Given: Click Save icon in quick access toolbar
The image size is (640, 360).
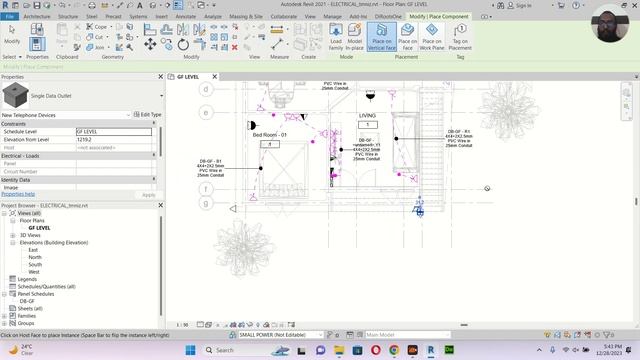Looking at the screenshot, I should pos(37,5).
